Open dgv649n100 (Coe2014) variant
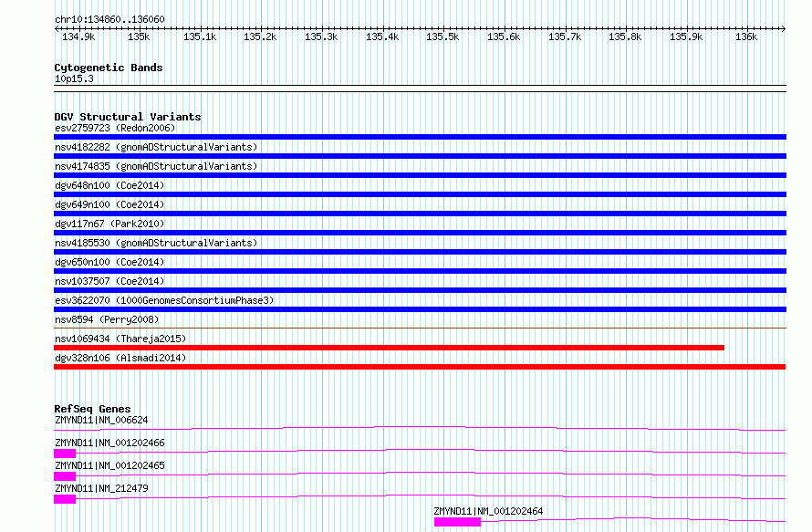This screenshot has width=812, height=532. [x=109, y=204]
